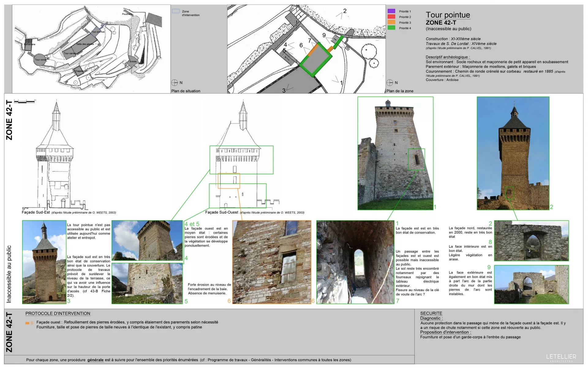Select the red Priorité 2 swatch

click(391, 17)
